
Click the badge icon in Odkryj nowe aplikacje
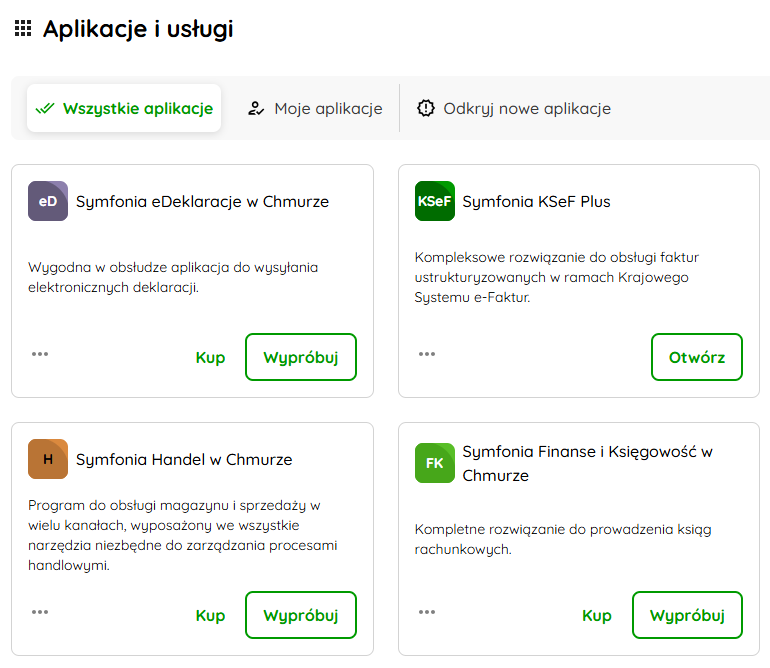pos(426,108)
